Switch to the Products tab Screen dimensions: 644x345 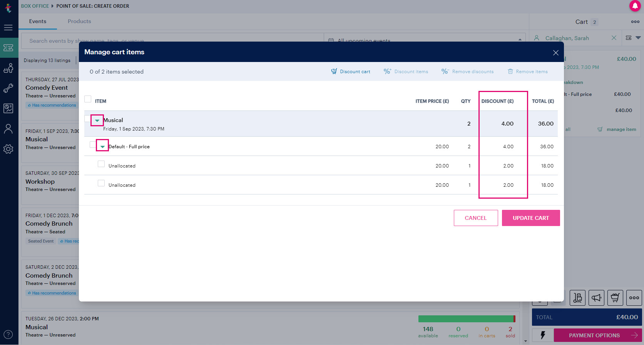tap(79, 22)
